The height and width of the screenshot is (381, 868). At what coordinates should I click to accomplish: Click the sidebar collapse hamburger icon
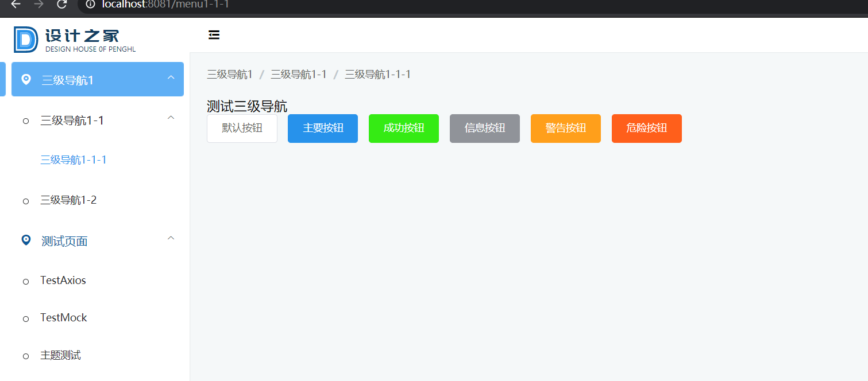click(214, 35)
